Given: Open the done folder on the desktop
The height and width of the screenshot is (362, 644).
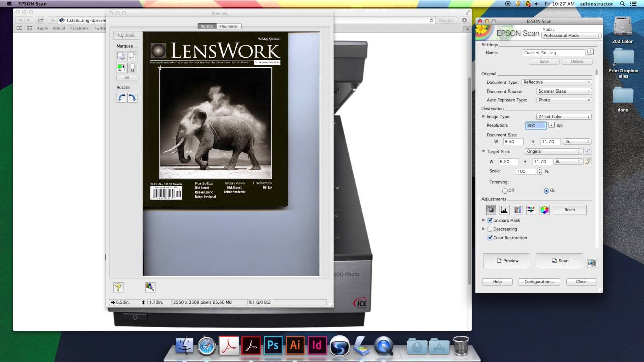Looking at the screenshot, I should [x=623, y=99].
